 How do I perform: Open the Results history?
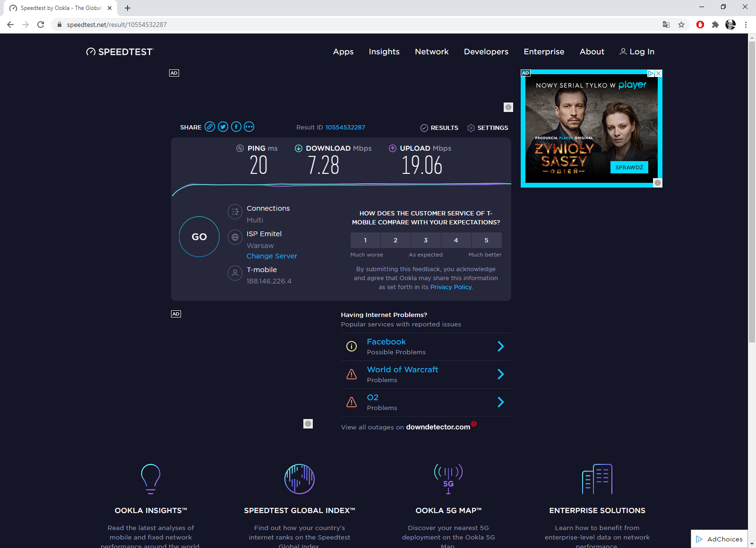click(439, 128)
